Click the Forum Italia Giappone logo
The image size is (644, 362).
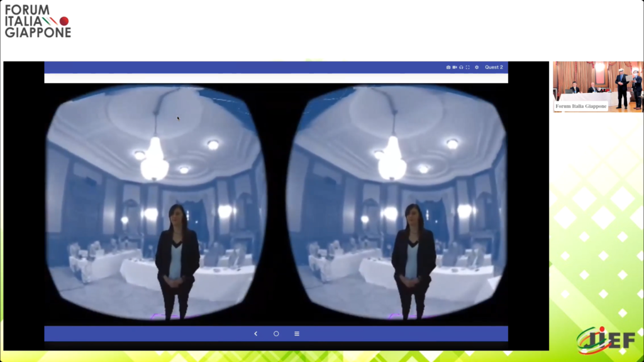[38, 22]
